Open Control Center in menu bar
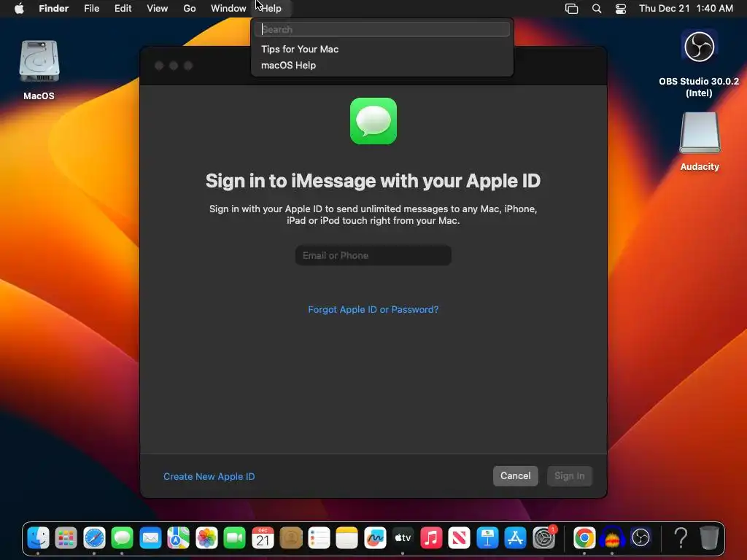Screen dimensions: 747x560 621,9
